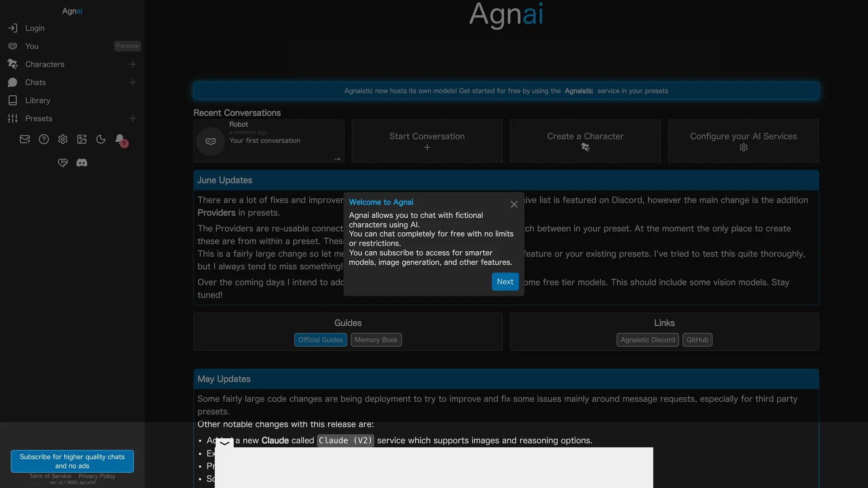Click the invites mail icon
The image size is (868, 488).
point(25,139)
